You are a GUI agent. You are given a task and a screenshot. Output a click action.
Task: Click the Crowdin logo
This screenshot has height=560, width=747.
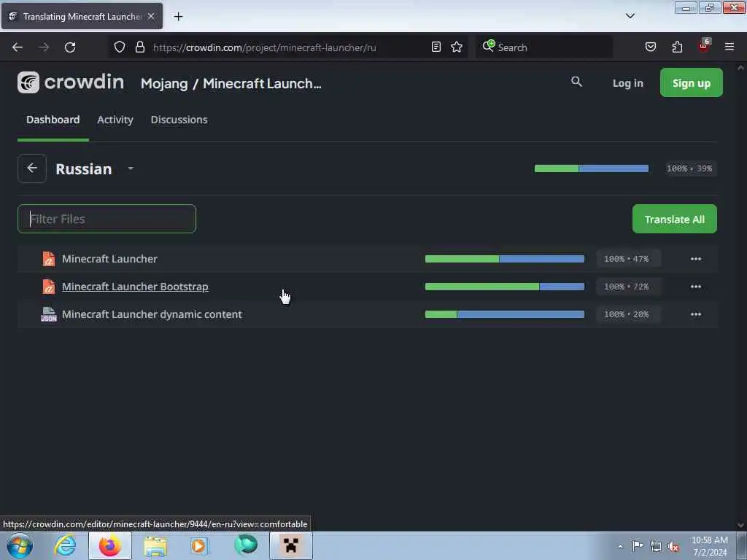click(x=71, y=82)
